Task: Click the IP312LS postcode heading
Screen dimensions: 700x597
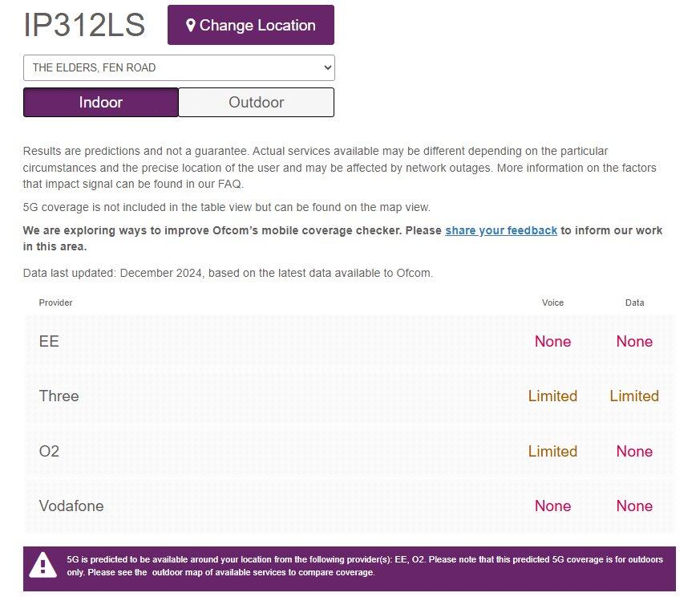Action: click(84, 26)
